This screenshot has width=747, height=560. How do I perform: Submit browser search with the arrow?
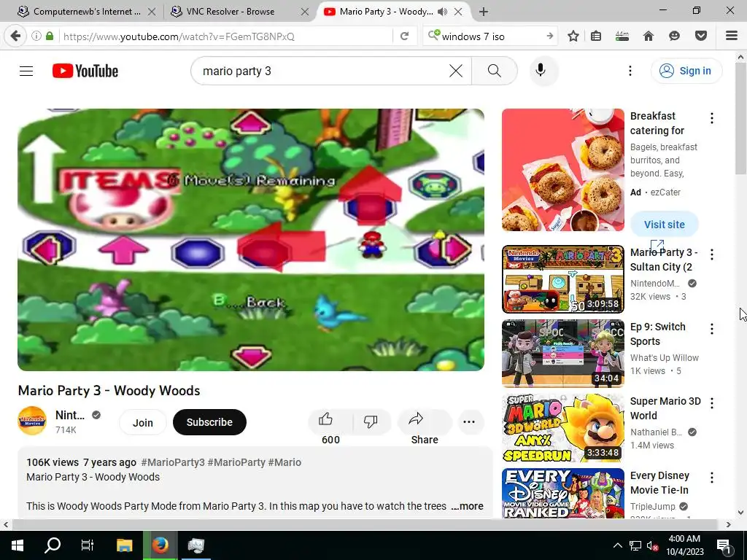pos(550,36)
